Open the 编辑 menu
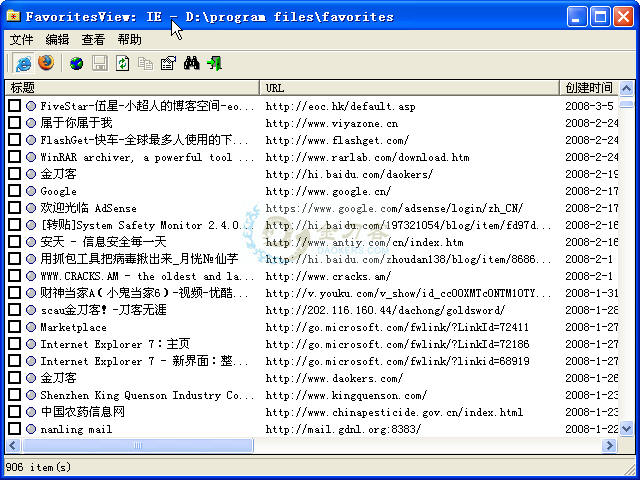 [57, 40]
